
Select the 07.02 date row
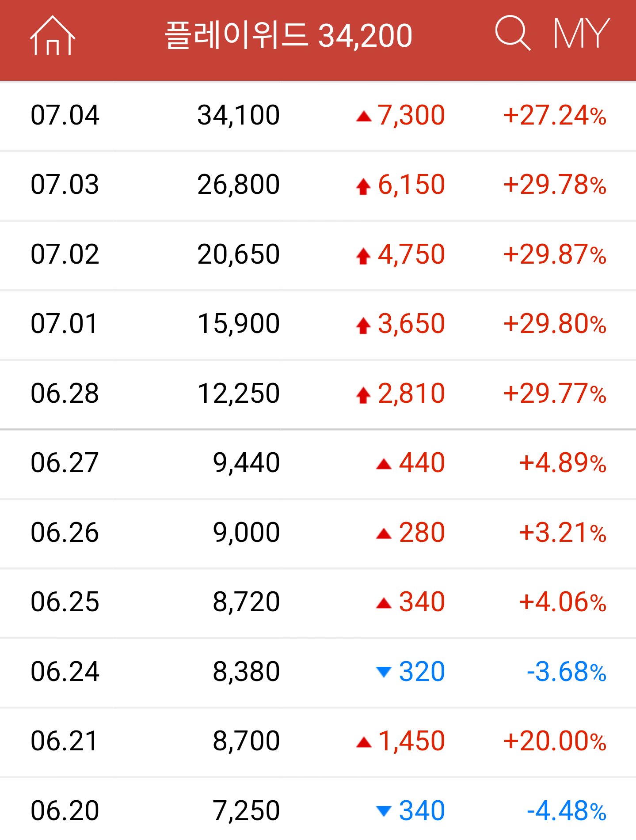pyautogui.click(x=65, y=254)
